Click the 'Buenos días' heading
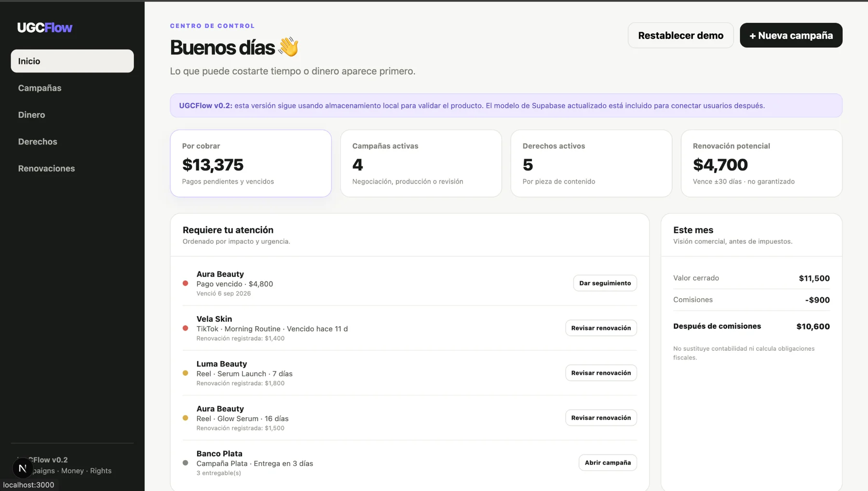This screenshot has width=868, height=491. (222, 47)
